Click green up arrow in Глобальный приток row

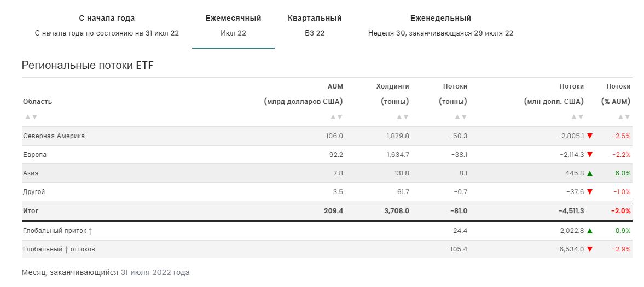point(590,231)
